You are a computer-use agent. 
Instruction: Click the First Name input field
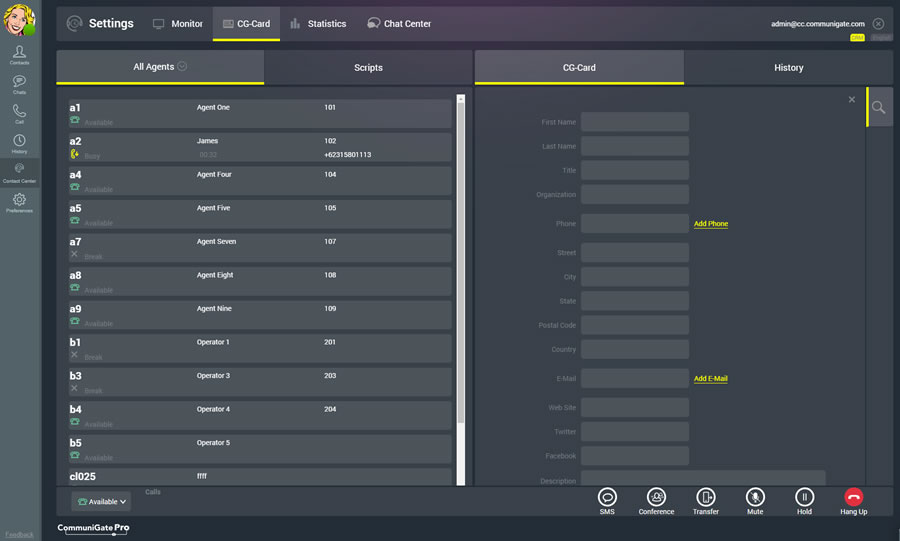635,122
